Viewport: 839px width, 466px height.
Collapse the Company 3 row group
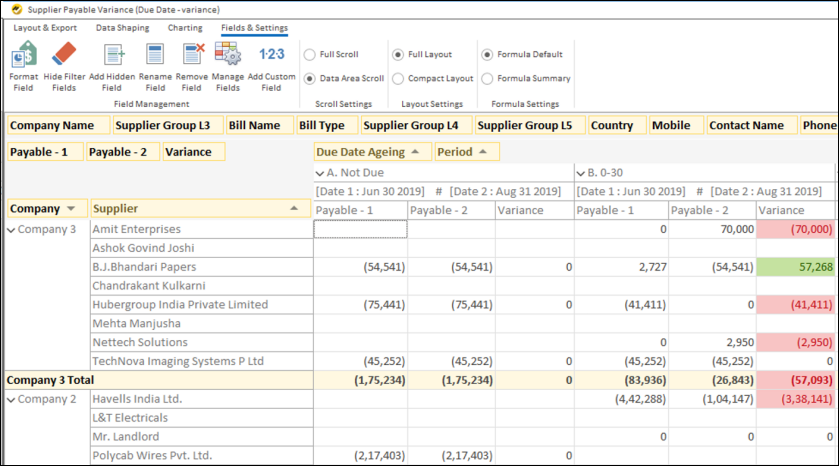[11, 230]
